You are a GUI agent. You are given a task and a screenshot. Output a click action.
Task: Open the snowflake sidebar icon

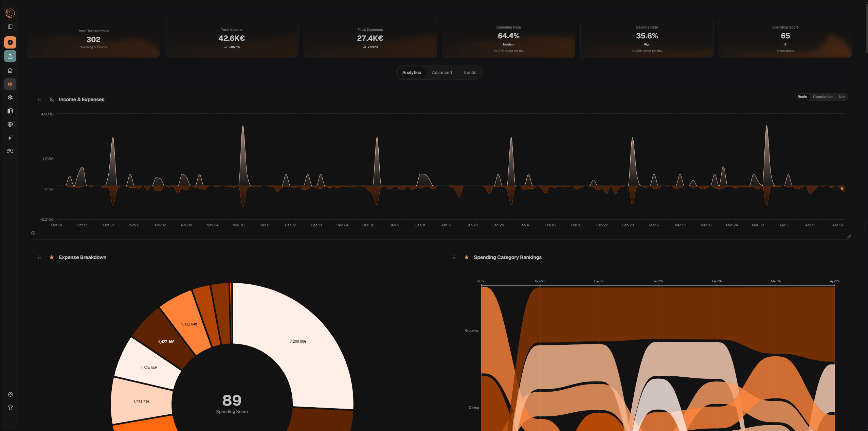(10, 97)
